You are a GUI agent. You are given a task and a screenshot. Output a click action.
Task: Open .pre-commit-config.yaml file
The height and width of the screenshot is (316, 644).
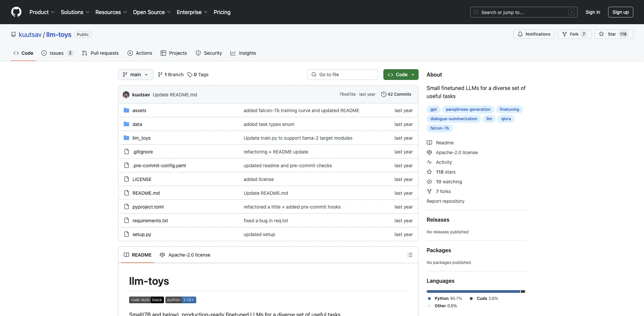[159, 166]
